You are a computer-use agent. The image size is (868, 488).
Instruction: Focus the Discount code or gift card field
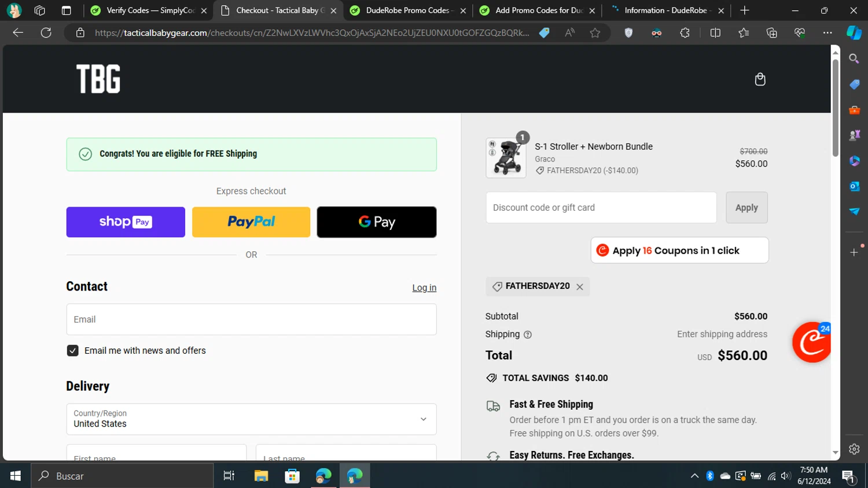tap(601, 208)
